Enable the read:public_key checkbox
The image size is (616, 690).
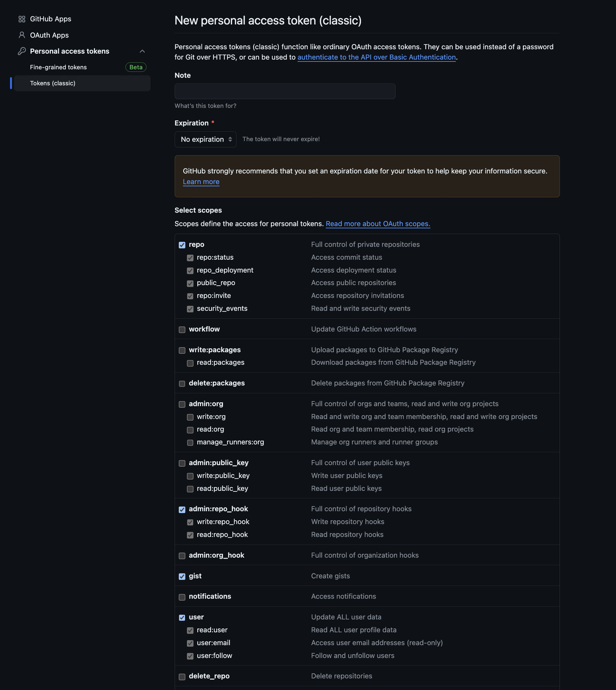(190, 489)
